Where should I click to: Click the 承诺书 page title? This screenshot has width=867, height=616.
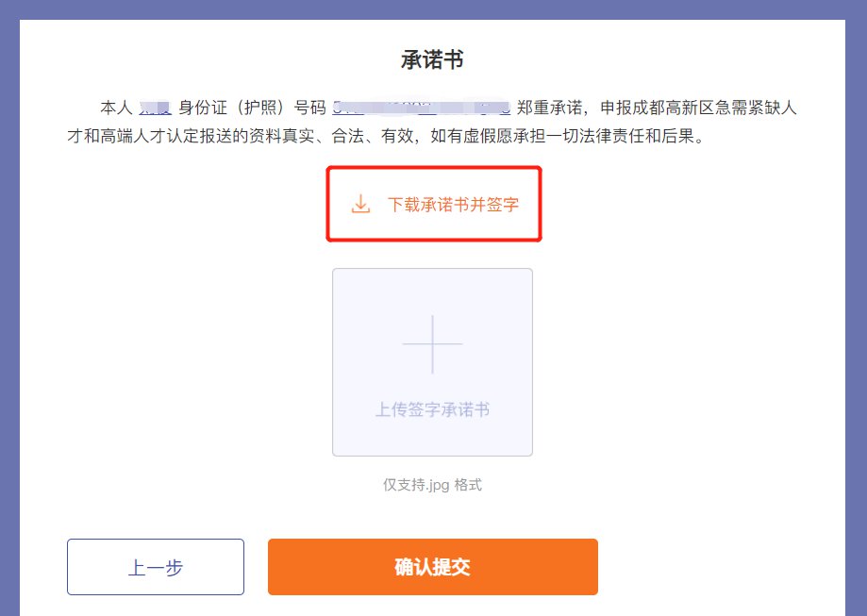(x=433, y=58)
